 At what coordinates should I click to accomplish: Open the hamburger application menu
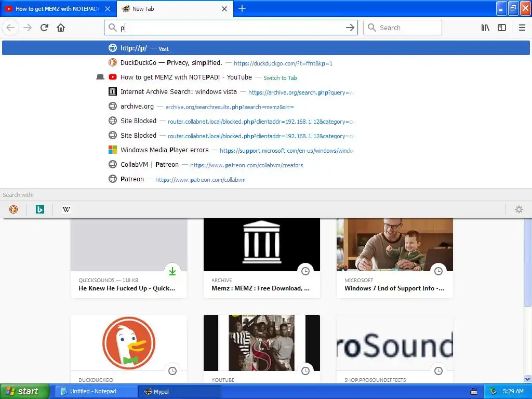[x=522, y=28]
